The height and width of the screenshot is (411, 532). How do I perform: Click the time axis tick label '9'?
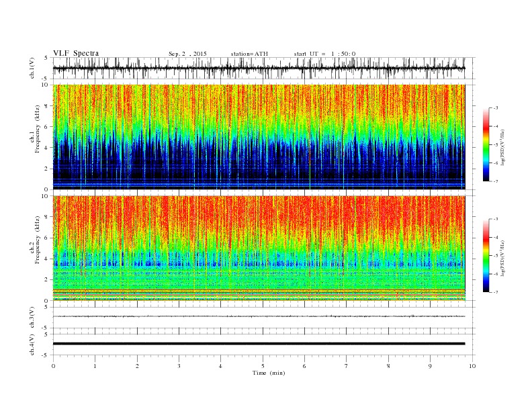(x=430, y=366)
